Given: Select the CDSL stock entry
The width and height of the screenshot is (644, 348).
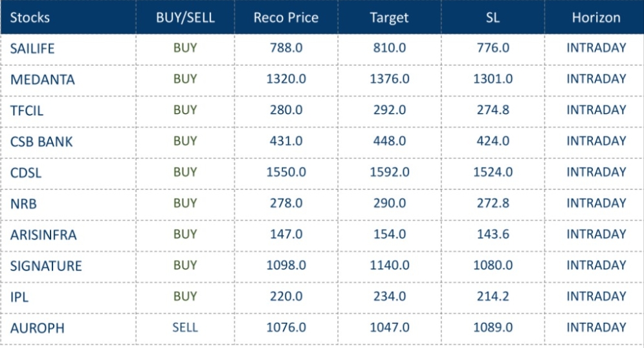Looking at the screenshot, I should click(26, 173).
